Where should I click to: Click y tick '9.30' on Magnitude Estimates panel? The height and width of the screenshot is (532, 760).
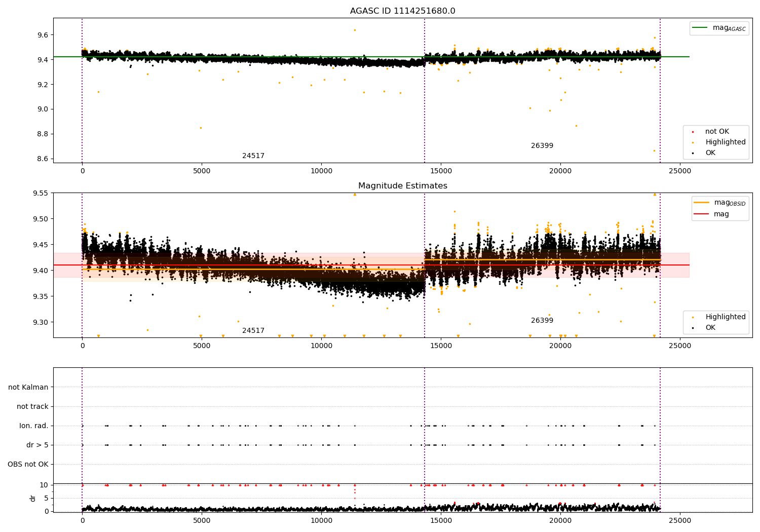[41, 323]
